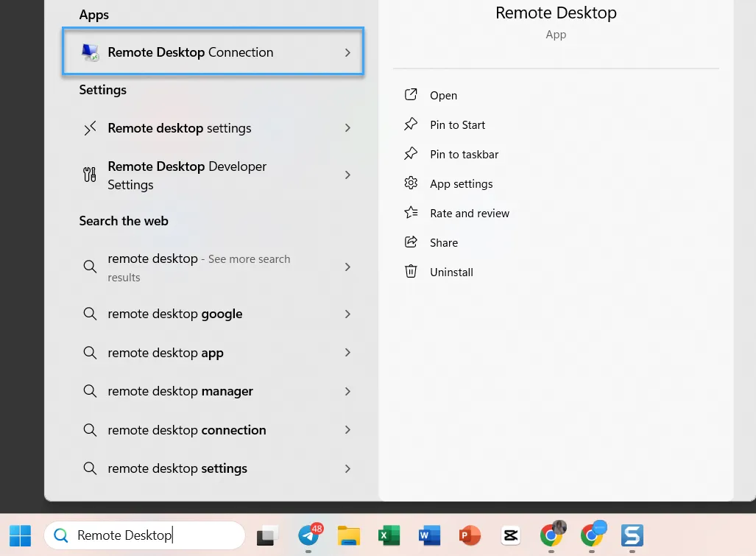Click the Remote desktop settings icon
Viewport: 756px width, 556px height.
coord(90,128)
